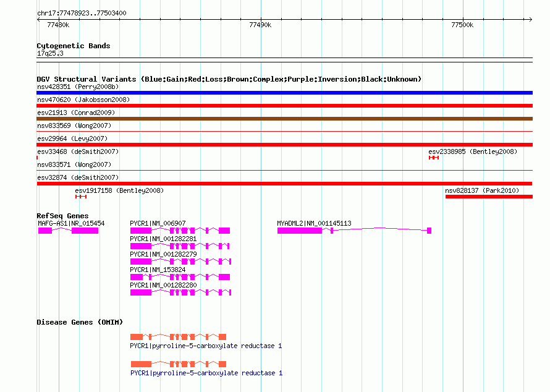Screen dimensions: 550x392
Task: Select the nsv833571 (Wong2007) label
Action: (74, 164)
